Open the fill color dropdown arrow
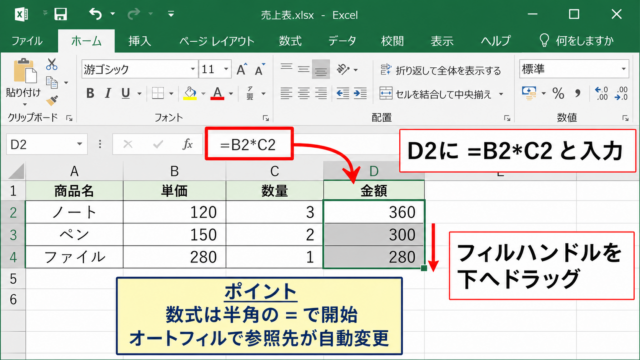 [x=203, y=94]
